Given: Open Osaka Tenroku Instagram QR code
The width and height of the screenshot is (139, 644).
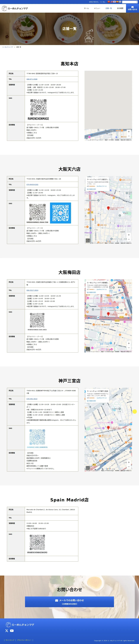Looking at the screenshot, I should pos(37,213).
